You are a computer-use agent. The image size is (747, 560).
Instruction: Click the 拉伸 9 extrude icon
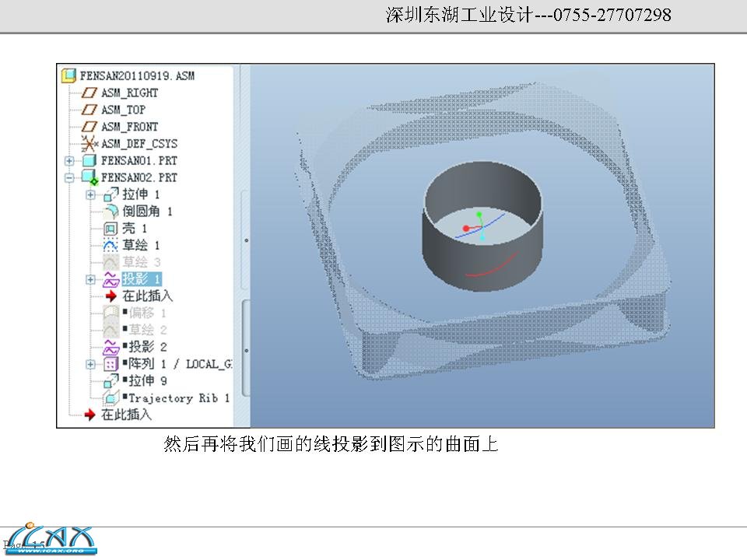click(x=110, y=381)
